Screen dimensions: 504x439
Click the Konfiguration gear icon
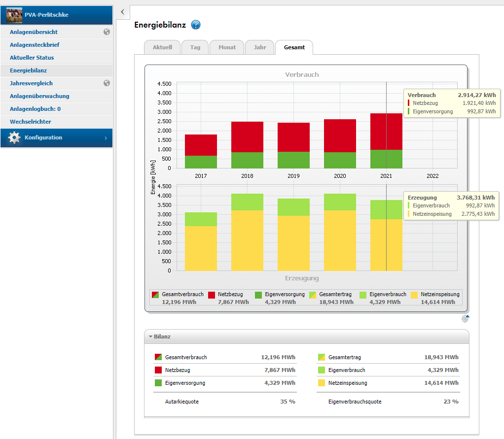coord(14,138)
